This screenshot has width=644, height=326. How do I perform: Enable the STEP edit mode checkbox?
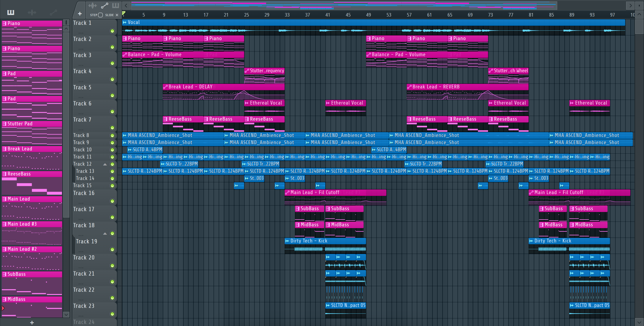tap(100, 15)
